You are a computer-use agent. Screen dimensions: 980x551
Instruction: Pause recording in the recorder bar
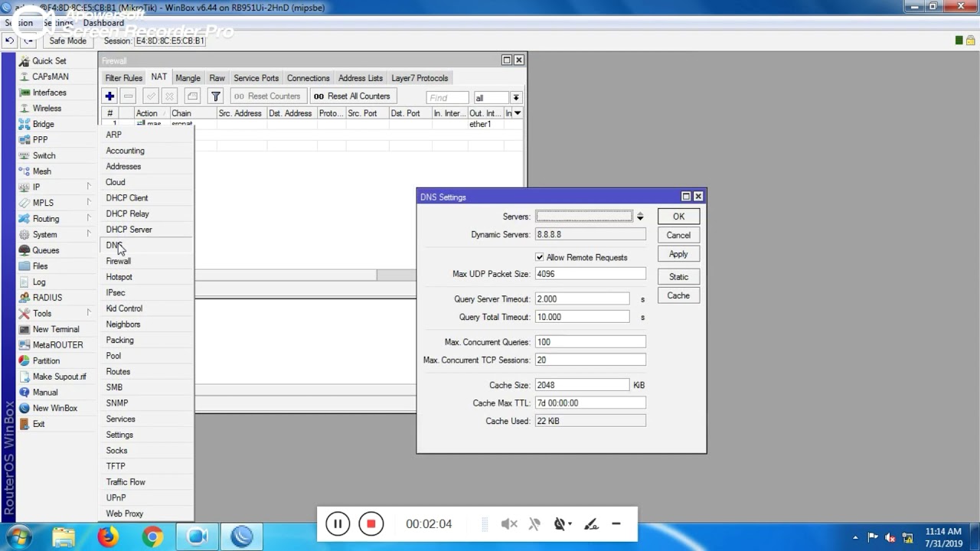tap(337, 524)
